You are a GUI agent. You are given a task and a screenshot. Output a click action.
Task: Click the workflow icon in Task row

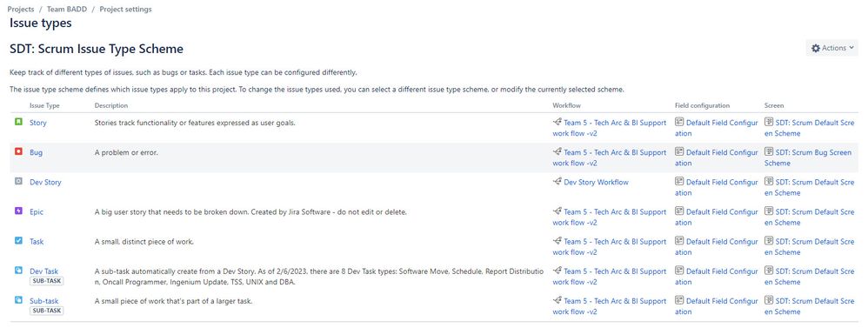[x=557, y=241]
